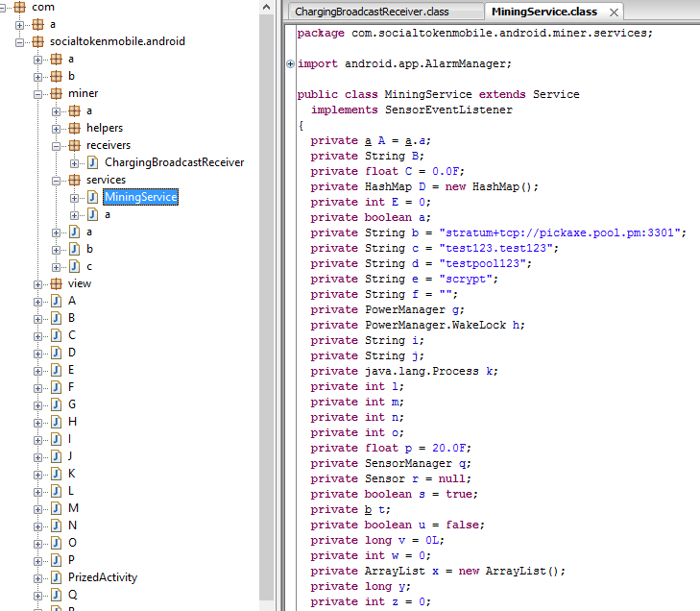Expand the ChargingBroadcastReceiver class node
Viewport: 700px width, 611px height.
click(x=75, y=163)
